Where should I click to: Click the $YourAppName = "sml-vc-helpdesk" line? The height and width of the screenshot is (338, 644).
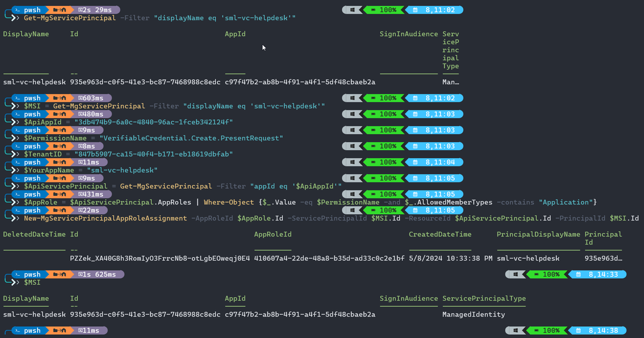[91, 171]
